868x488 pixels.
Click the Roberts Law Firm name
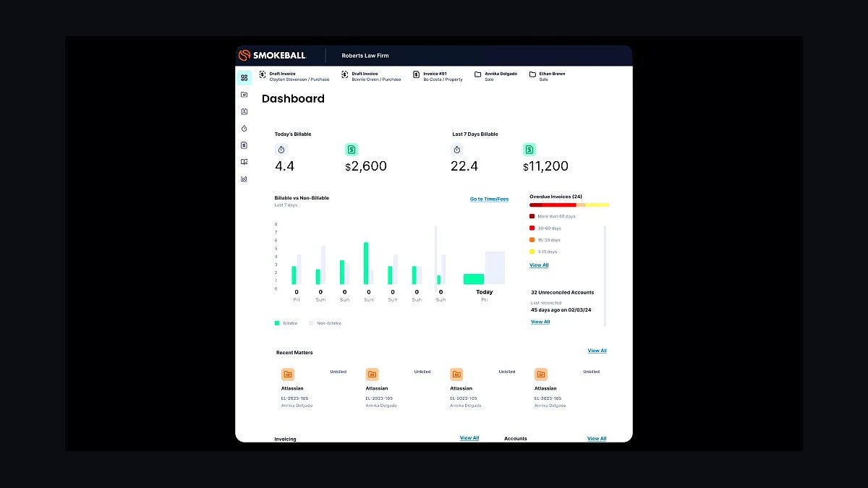coord(365,56)
